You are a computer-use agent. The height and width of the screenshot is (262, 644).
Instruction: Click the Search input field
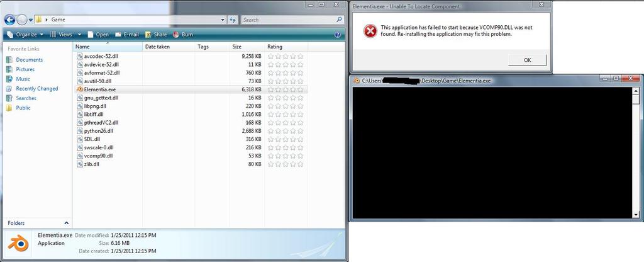(288, 20)
